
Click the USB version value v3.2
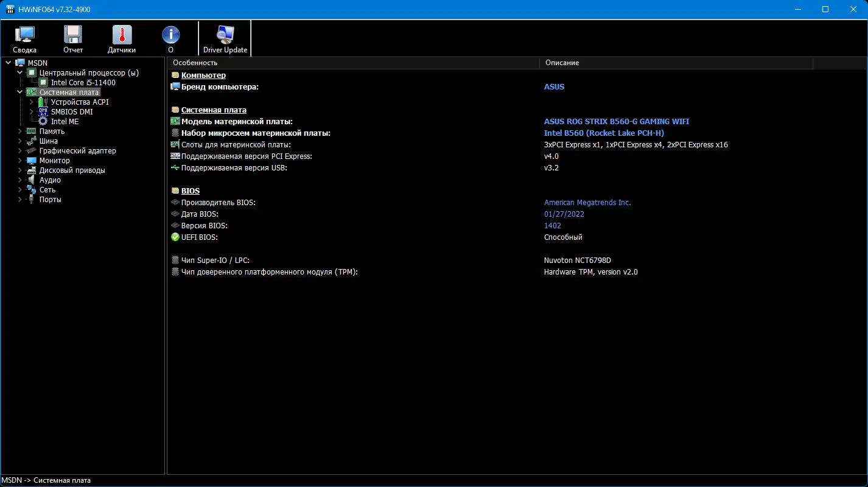click(x=551, y=167)
